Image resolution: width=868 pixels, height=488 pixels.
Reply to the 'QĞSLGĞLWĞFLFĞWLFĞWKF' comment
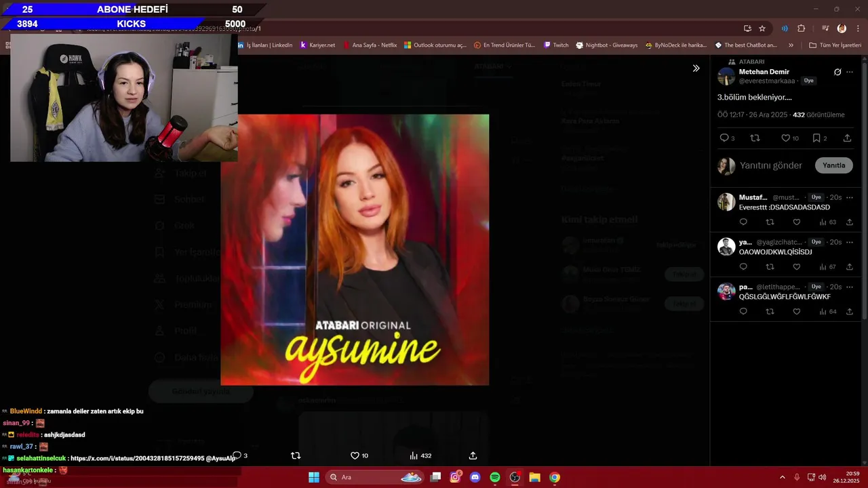pos(743,312)
